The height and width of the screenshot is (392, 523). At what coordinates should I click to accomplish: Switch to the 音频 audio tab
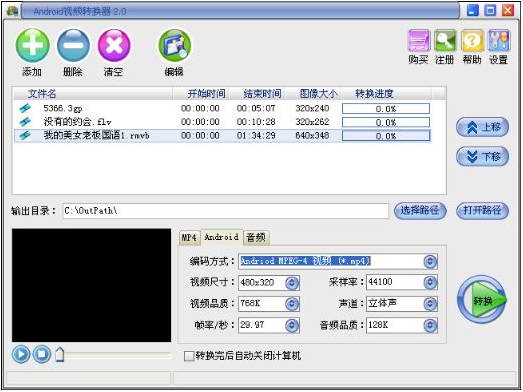click(x=256, y=238)
